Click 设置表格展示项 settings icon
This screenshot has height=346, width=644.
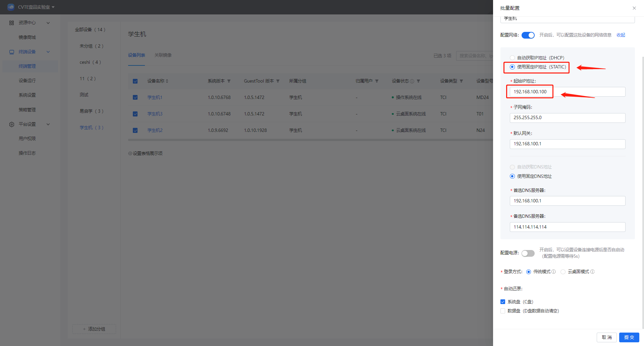[x=130, y=153]
